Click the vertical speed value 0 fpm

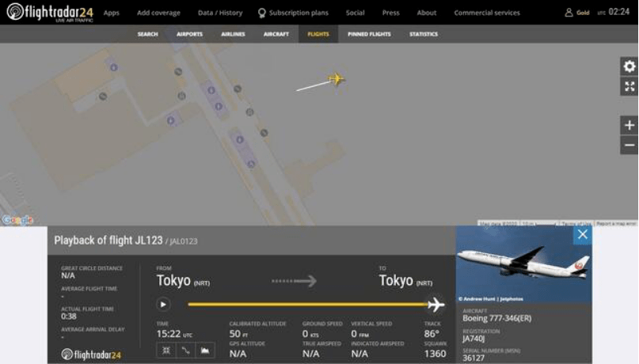point(359,334)
